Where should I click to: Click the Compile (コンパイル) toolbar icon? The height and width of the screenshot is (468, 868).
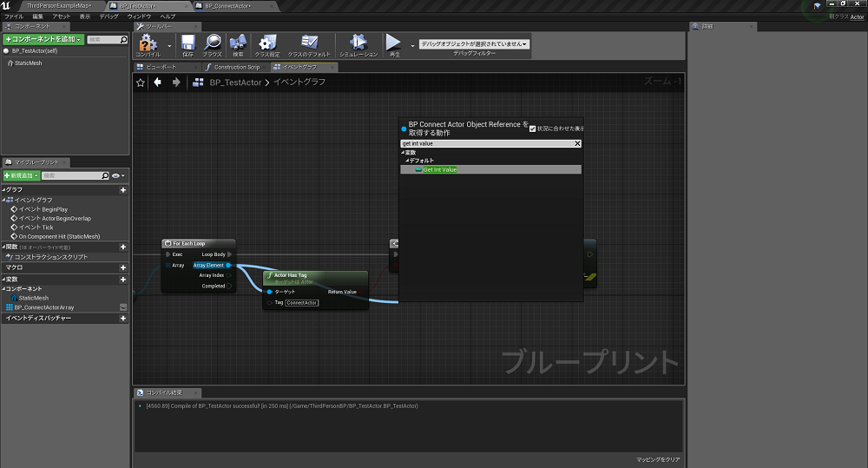[148, 43]
